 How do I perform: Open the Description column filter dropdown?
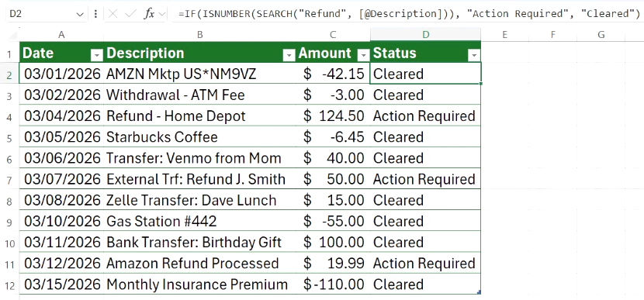[x=289, y=55]
